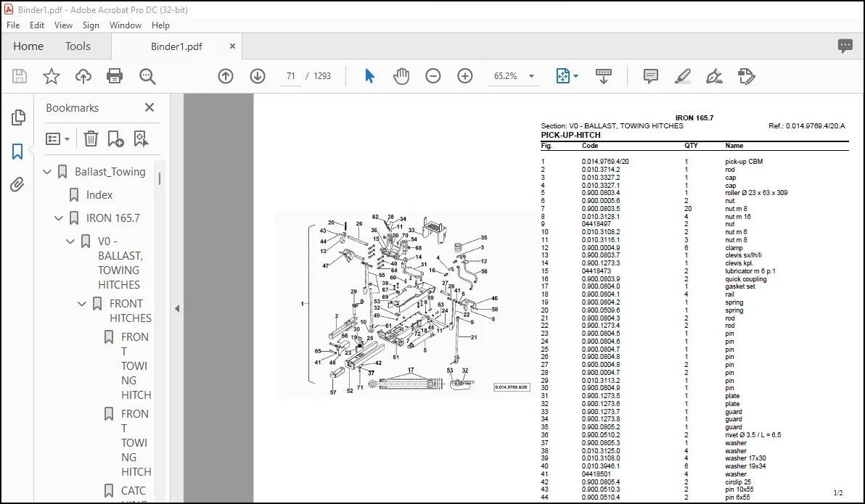Close the Binder1.pdf tab
The height and width of the screenshot is (504, 865).
pos(232,46)
